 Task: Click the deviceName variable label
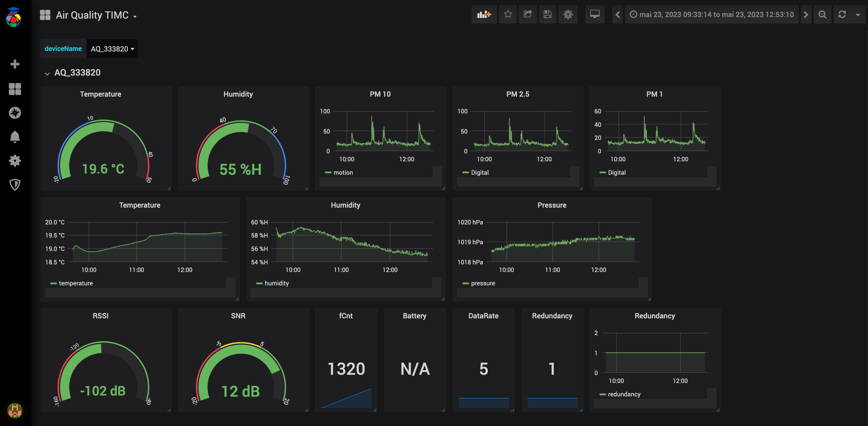[63, 49]
